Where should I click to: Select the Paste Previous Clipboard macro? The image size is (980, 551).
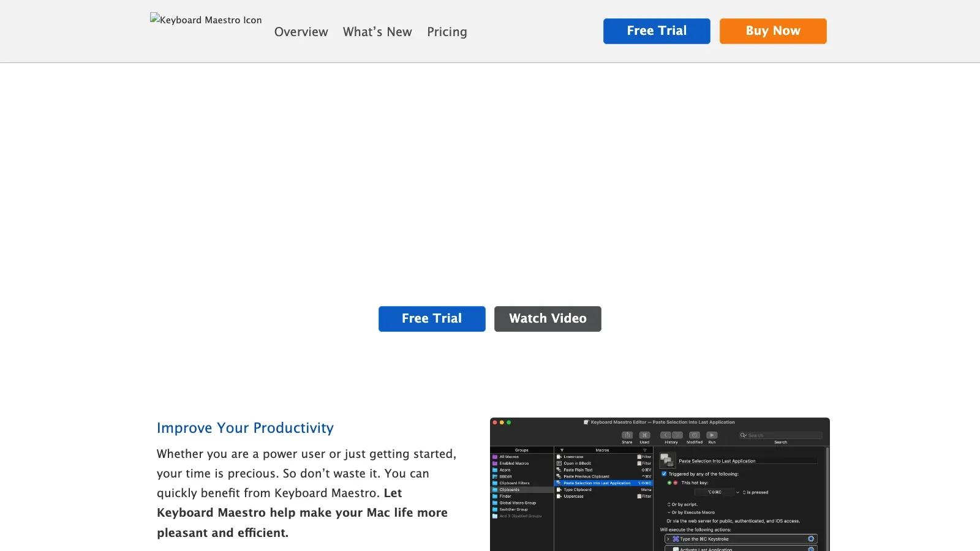coord(603,476)
